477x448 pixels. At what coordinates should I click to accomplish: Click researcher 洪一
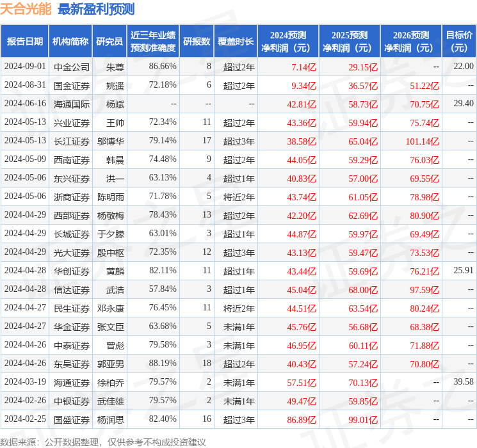115,178
